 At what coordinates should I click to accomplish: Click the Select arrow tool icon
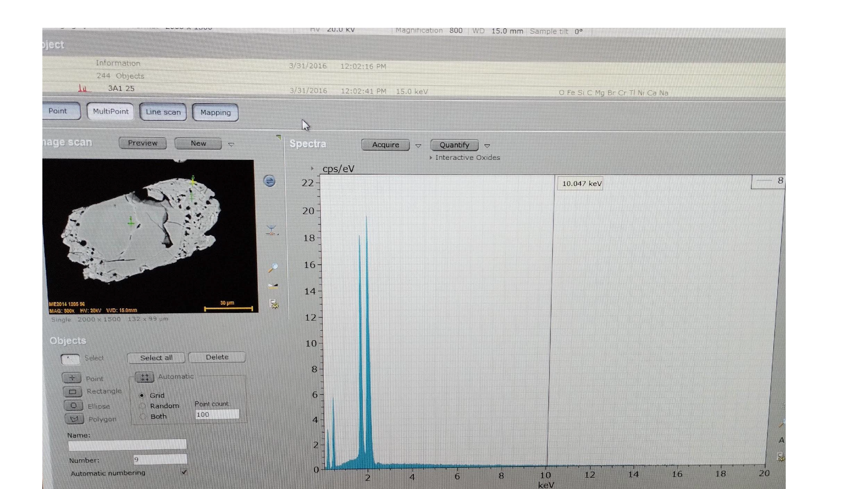pyautogui.click(x=70, y=359)
